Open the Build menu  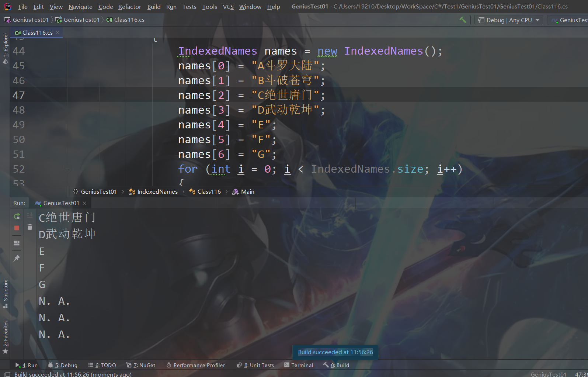click(x=154, y=7)
